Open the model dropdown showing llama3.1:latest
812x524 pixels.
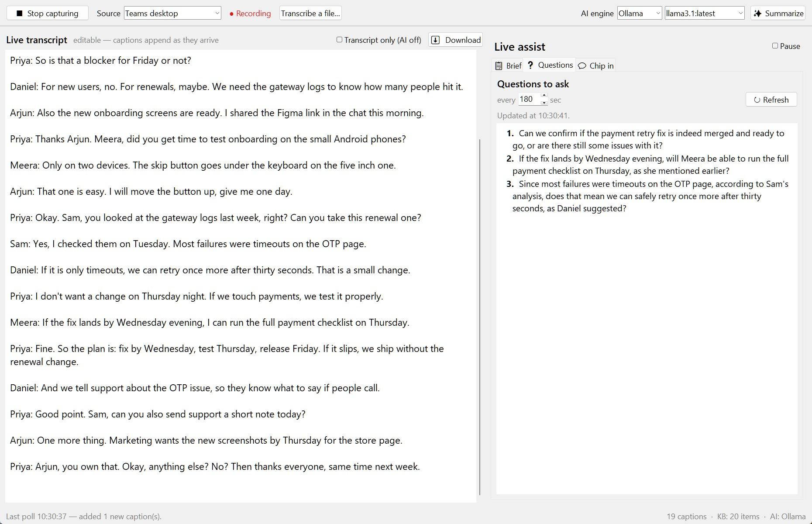point(705,13)
